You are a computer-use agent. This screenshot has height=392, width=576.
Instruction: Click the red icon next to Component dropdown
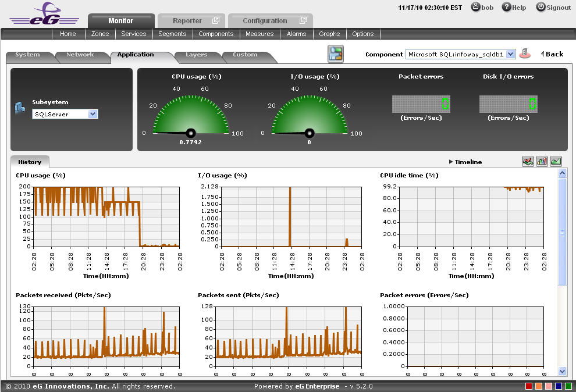[525, 54]
